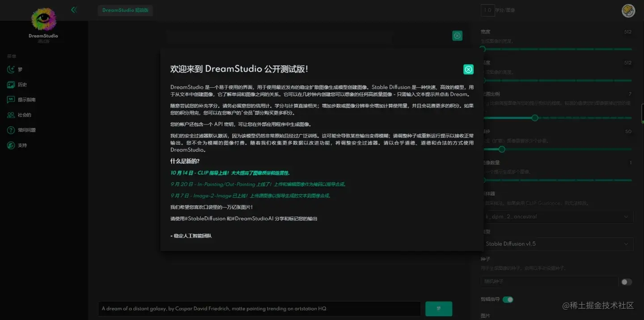Click the steps slider handle at 50
The height and width of the screenshot is (320, 644).
point(502,149)
